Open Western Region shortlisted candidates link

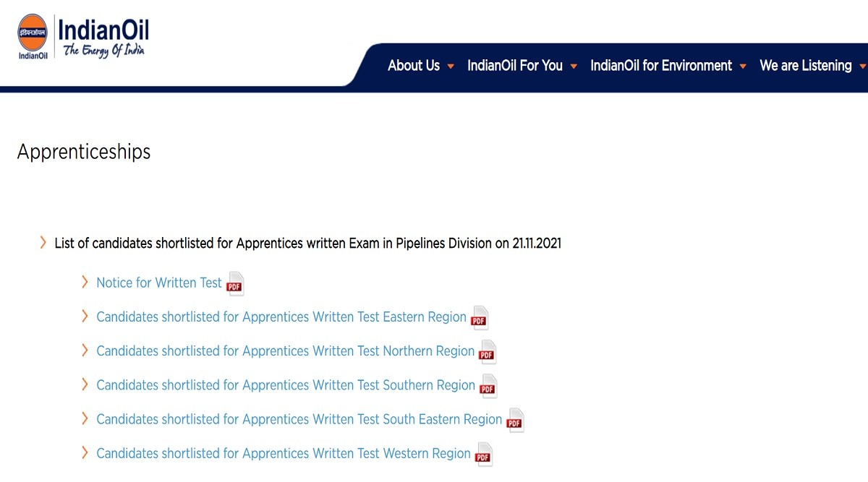pos(283,453)
